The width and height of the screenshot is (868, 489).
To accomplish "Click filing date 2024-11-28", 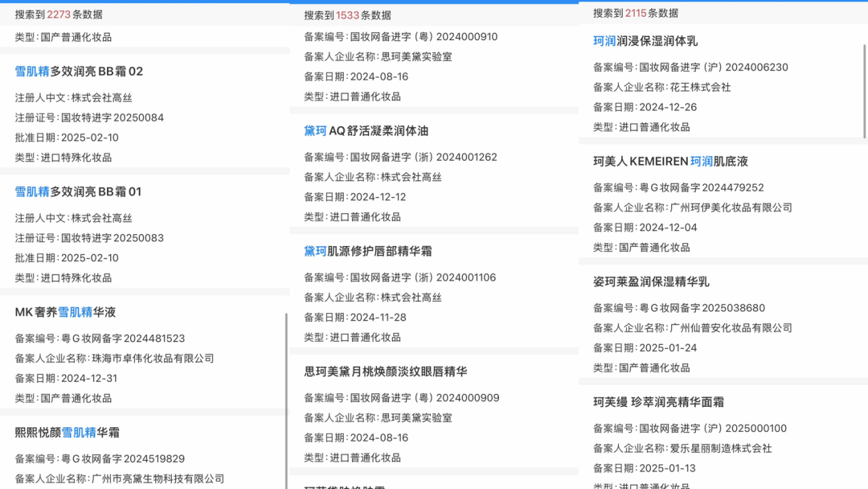I will pyautogui.click(x=378, y=318).
